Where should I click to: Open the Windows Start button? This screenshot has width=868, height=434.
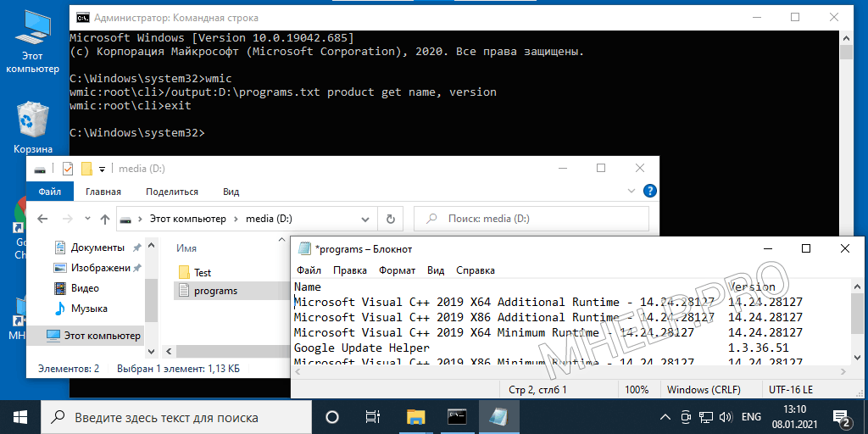[20, 417]
